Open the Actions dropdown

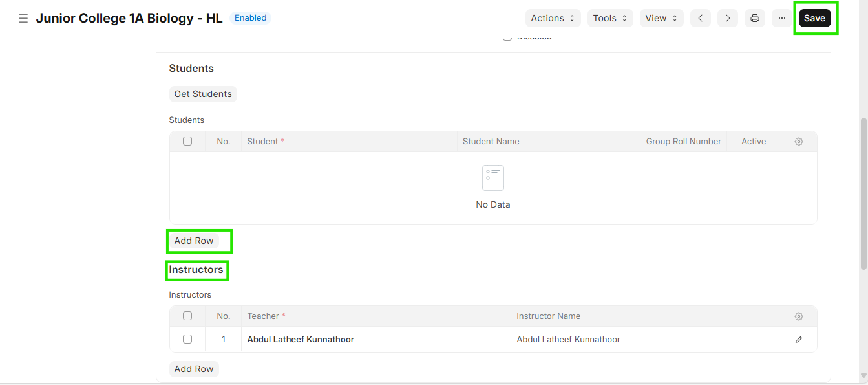click(x=553, y=18)
